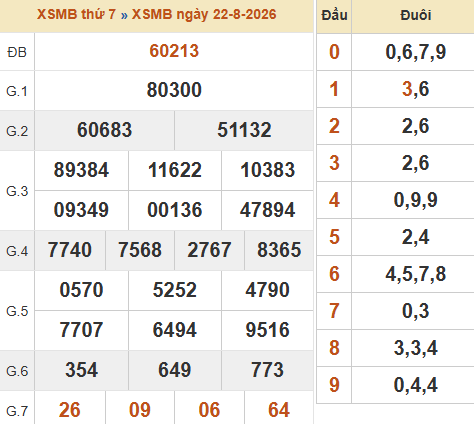
Task: Click highlighted tail 3 in row 1
Action: point(407,89)
